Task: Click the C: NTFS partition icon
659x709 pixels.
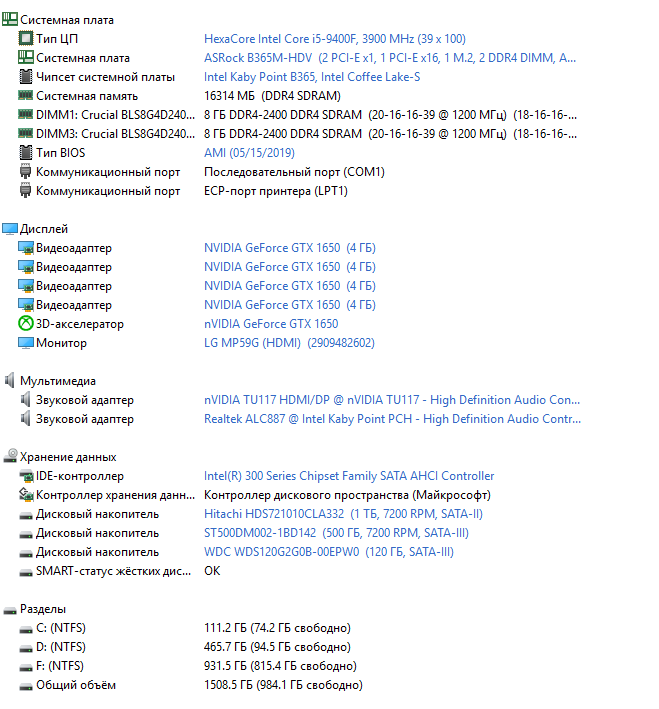Action: [26, 629]
